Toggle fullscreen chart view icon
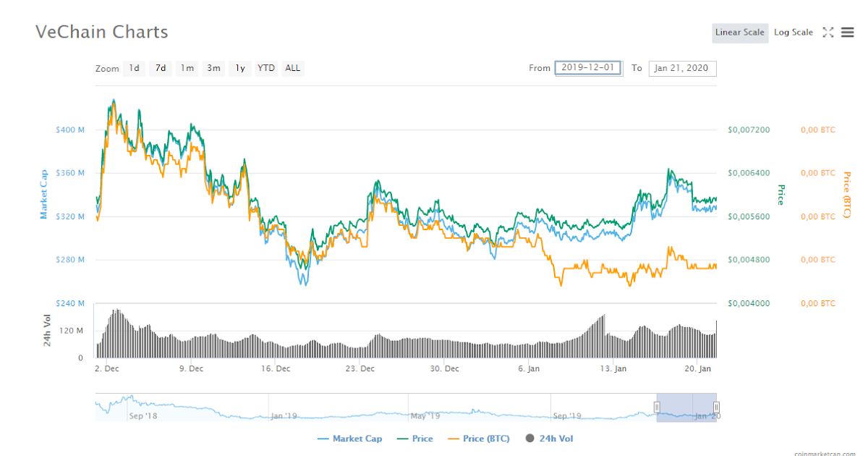The image size is (868, 456). click(828, 33)
